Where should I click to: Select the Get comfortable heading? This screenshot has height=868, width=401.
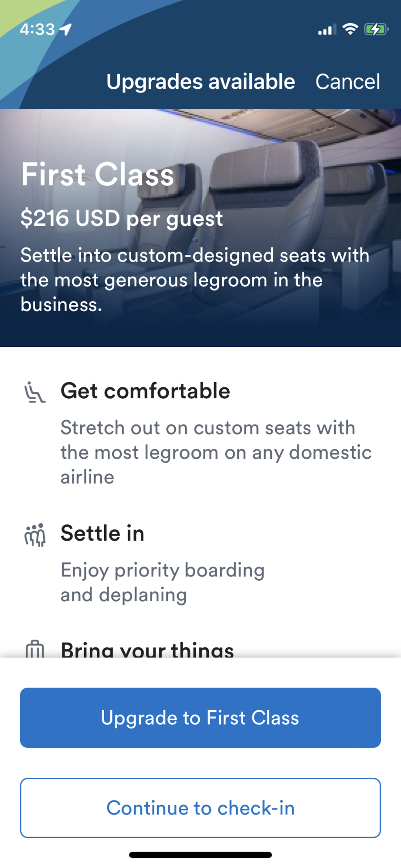pos(145,391)
